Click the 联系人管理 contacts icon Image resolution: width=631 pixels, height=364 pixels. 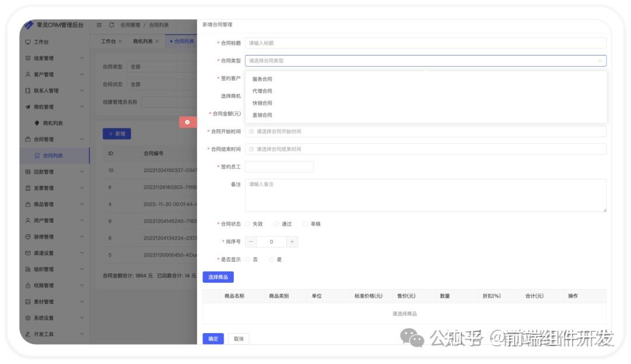28,91
